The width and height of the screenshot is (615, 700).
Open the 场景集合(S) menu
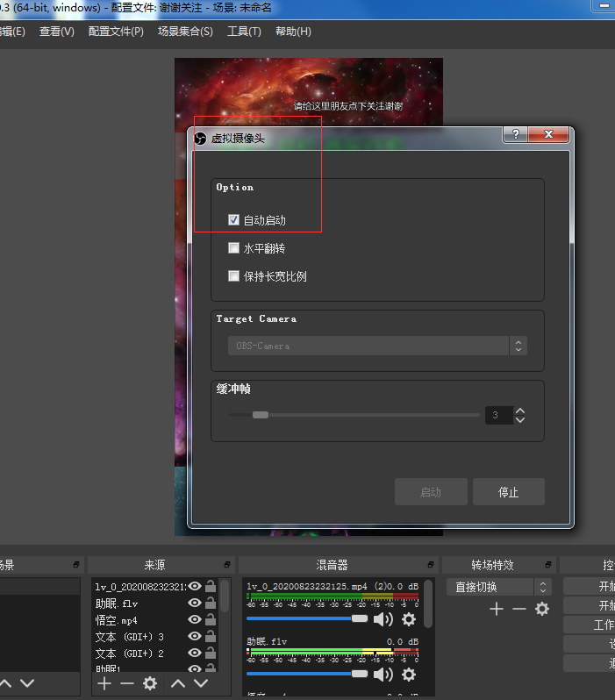coord(185,32)
